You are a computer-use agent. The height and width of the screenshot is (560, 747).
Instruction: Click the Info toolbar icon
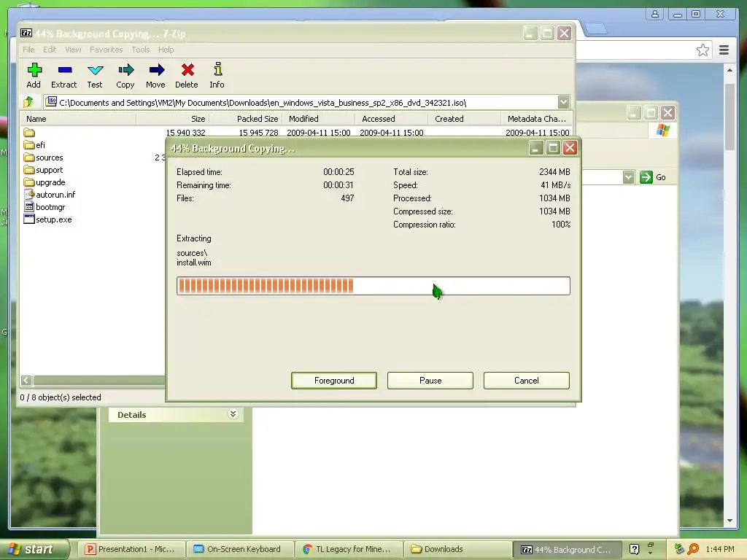[x=217, y=69]
